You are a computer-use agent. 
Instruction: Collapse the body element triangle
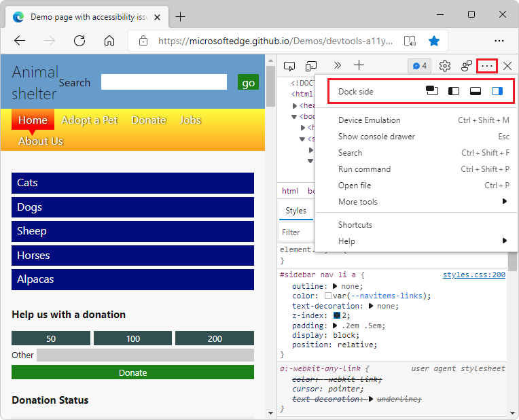[294, 117]
